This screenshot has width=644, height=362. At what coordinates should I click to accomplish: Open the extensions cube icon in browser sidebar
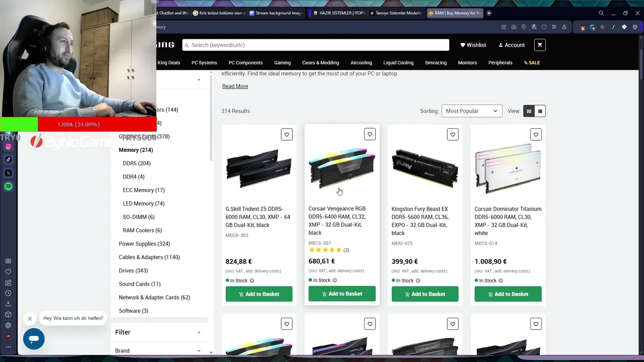coord(8,315)
